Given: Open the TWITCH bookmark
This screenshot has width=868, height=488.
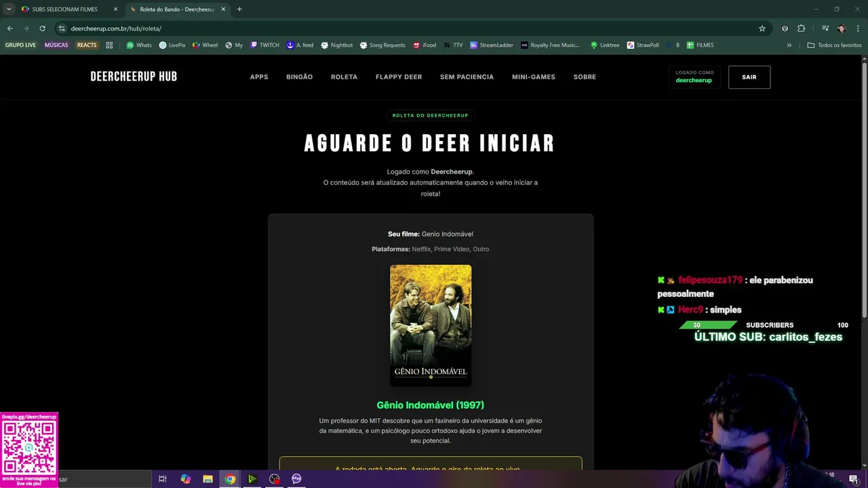Looking at the screenshot, I should point(264,45).
